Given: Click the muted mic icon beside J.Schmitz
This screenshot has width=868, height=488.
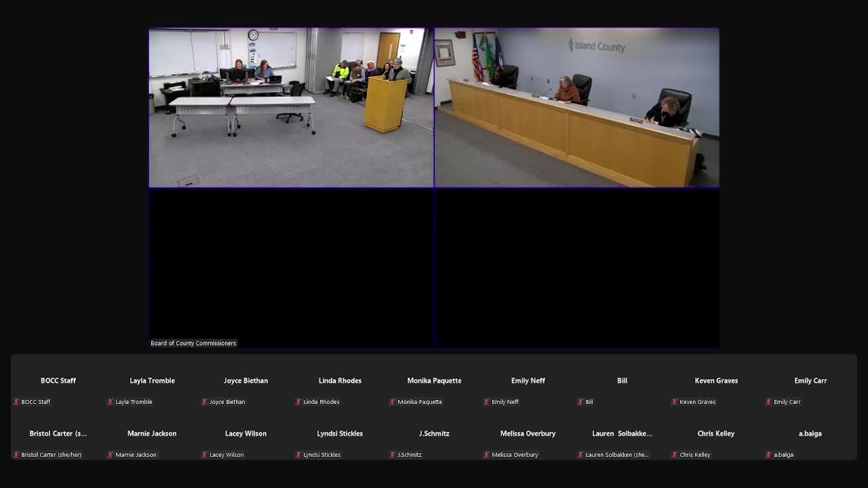Looking at the screenshot, I should (392, 455).
